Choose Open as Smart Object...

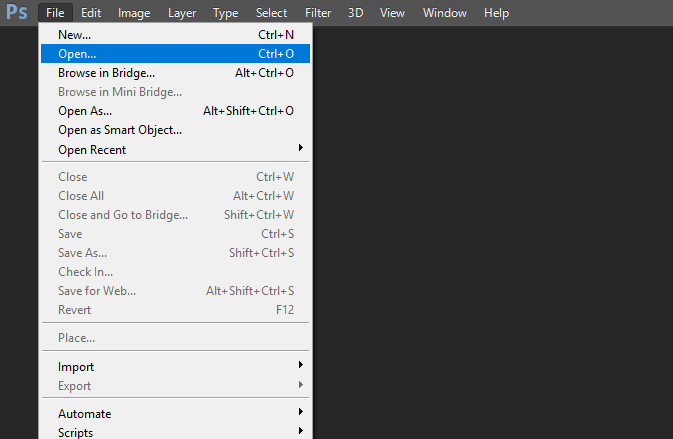176,130
